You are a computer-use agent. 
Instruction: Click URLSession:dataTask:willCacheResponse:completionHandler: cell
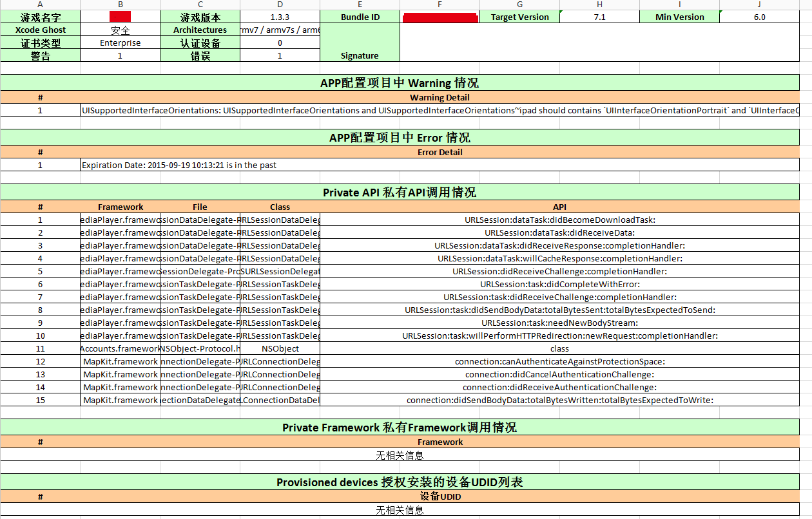pyautogui.click(x=559, y=258)
